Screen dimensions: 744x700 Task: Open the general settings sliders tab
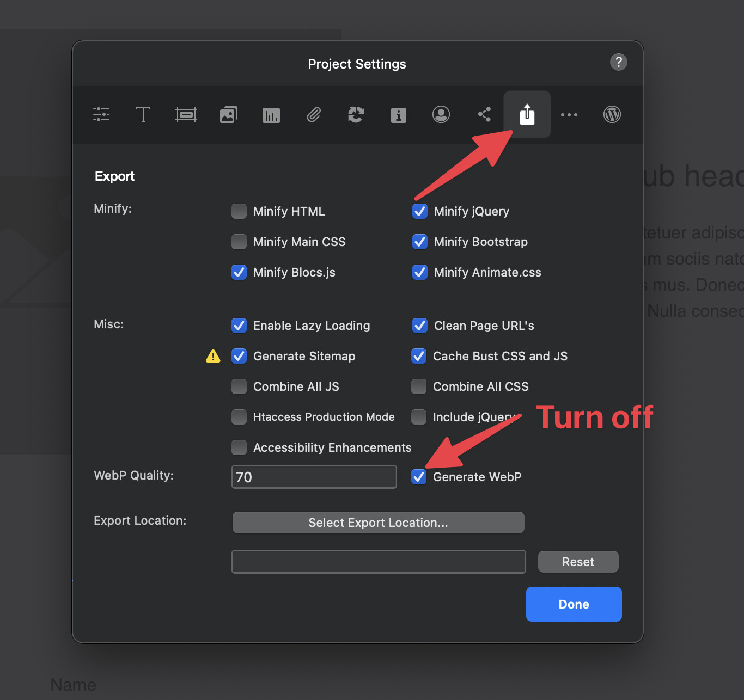click(x=101, y=114)
